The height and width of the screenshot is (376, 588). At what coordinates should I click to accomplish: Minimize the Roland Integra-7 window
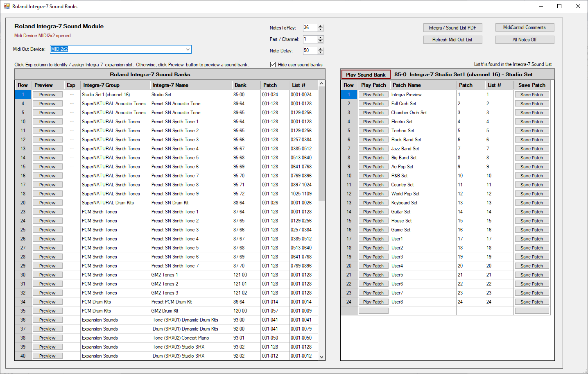(x=541, y=6)
